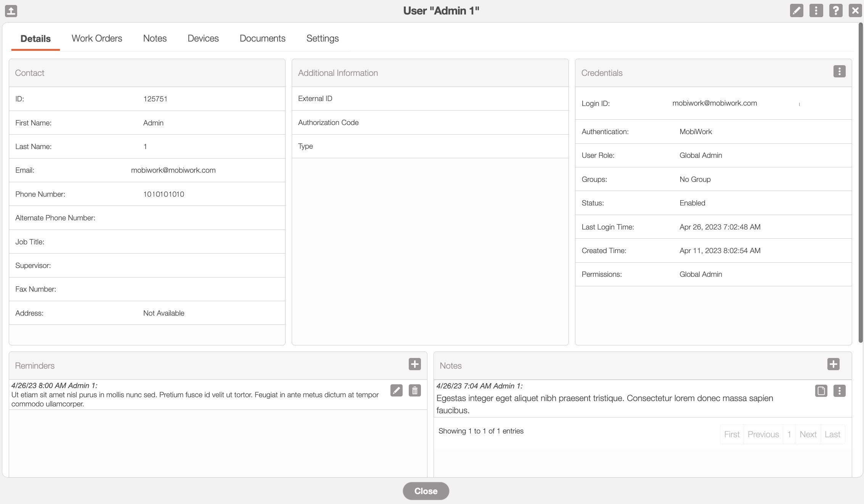Switch to the Work Orders tab
The width and height of the screenshot is (864, 504).
click(x=97, y=39)
